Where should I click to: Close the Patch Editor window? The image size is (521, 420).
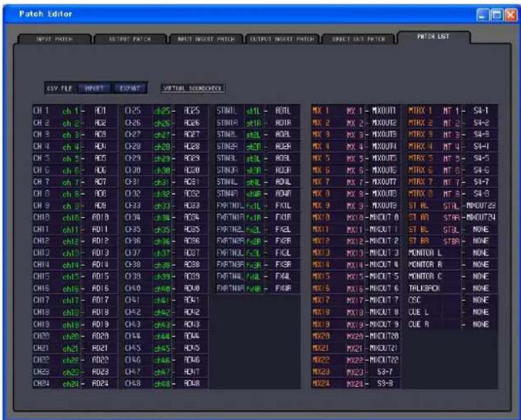point(510,15)
